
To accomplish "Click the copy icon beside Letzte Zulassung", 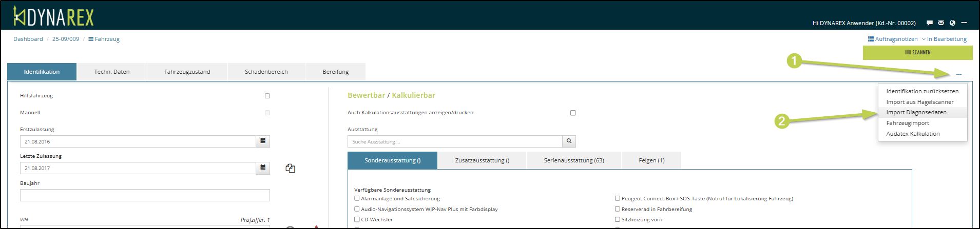I will tap(290, 169).
